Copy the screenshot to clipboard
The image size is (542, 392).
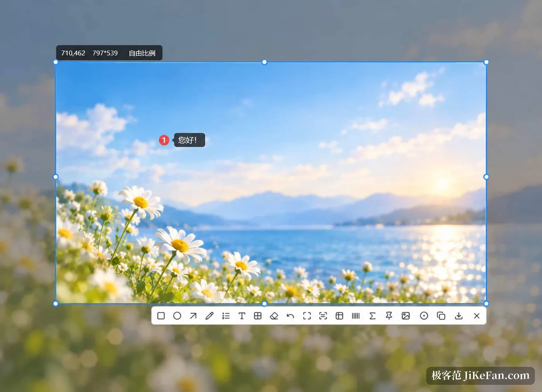click(x=441, y=316)
